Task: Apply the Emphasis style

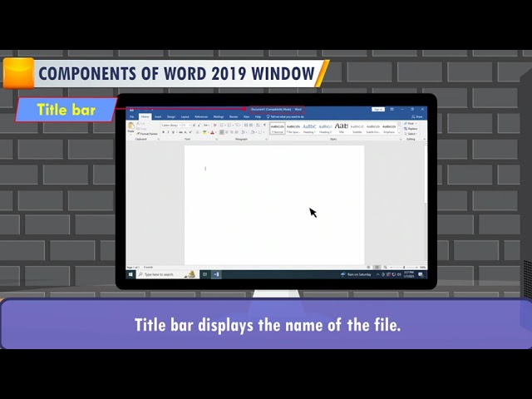Action: click(389, 128)
